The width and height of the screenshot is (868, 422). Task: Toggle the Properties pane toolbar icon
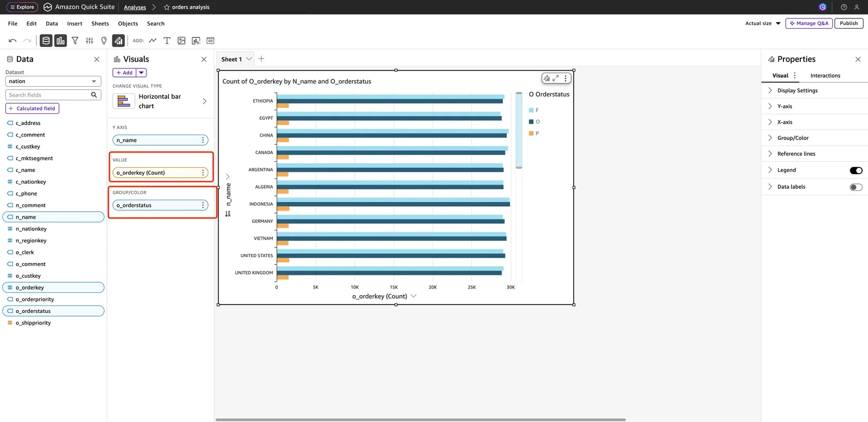click(x=118, y=41)
